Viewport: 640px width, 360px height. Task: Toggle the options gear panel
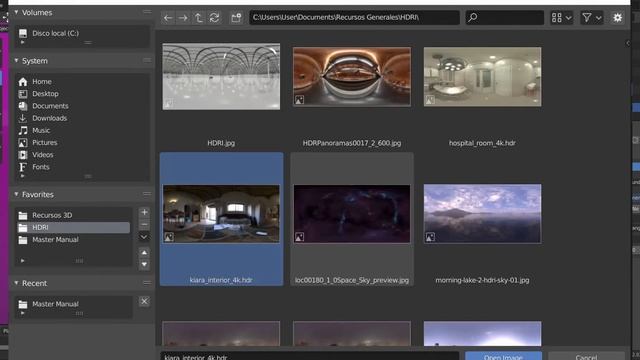click(x=618, y=18)
